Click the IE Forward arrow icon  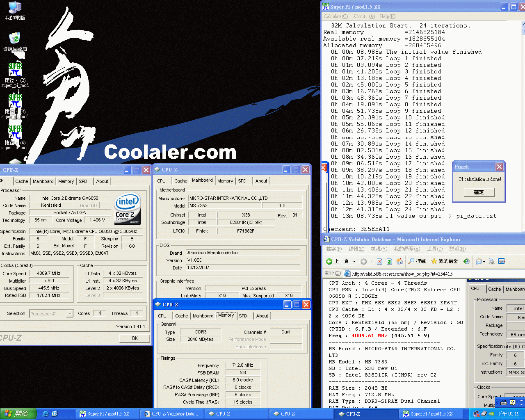(363, 261)
